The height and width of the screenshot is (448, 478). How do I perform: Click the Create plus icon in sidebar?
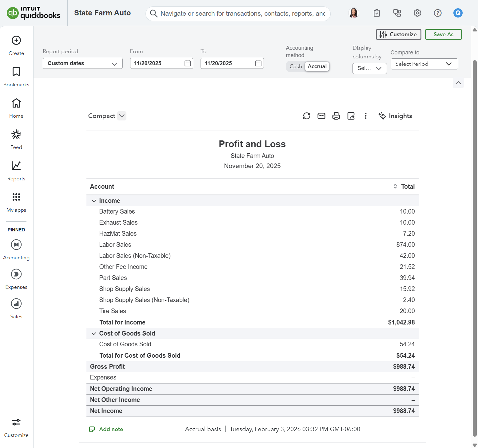[x=16, y=41]
